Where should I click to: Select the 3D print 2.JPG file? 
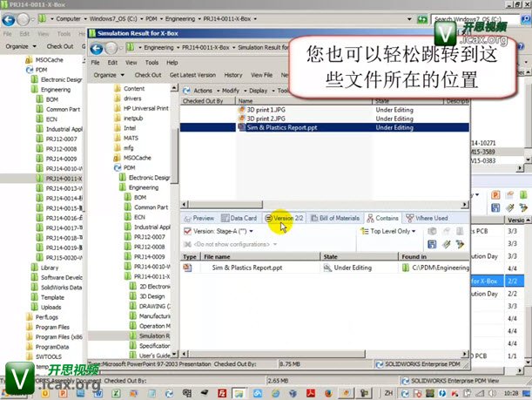coord(266,119)
